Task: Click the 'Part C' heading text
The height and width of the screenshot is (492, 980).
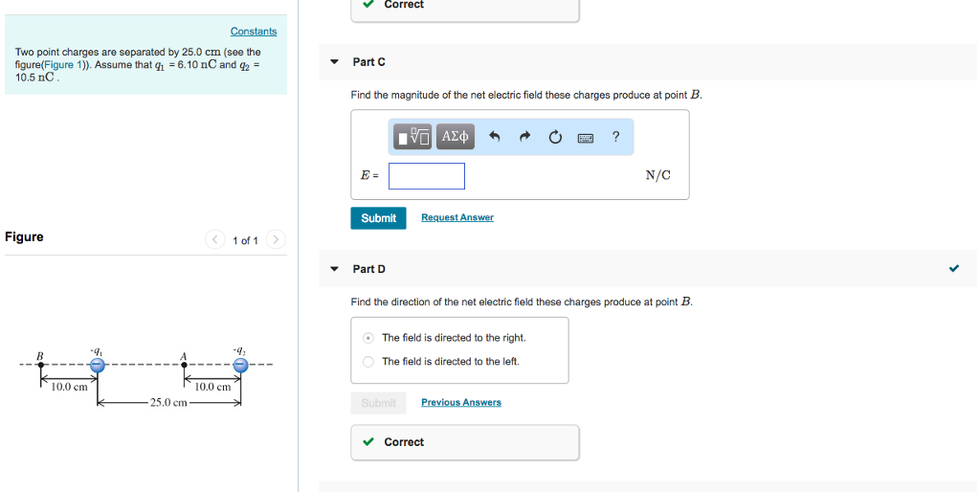Action: pyautogui.click(x=368, y=62)
